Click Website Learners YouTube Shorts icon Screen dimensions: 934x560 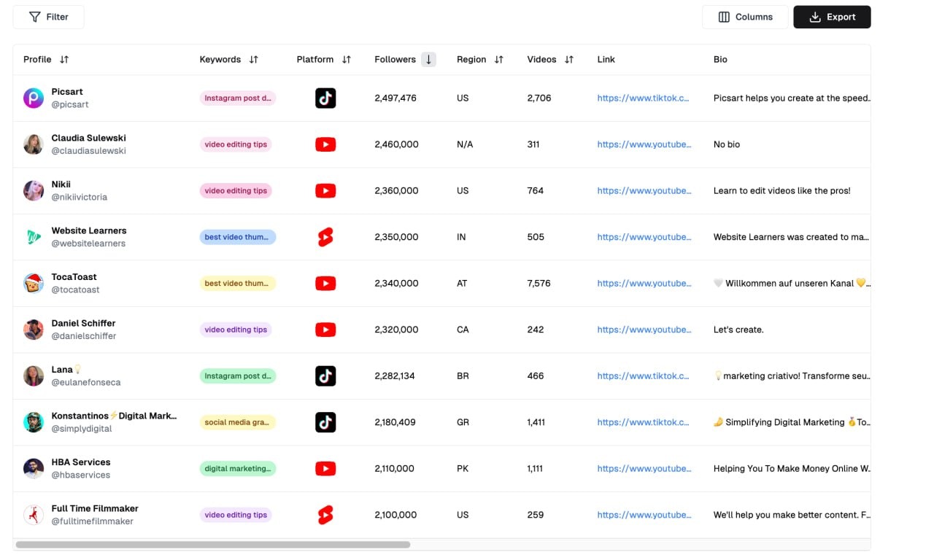pyautogui.click(x=325, y=237)
